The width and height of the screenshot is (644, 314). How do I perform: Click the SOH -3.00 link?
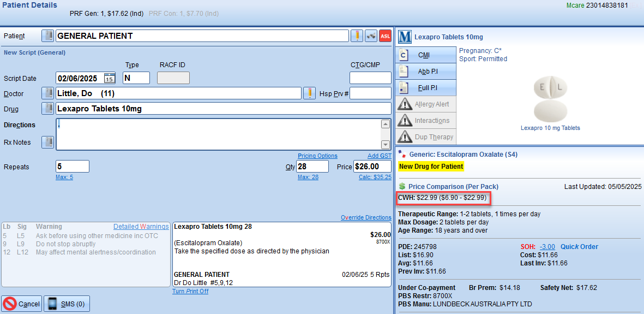coord(547,247)
